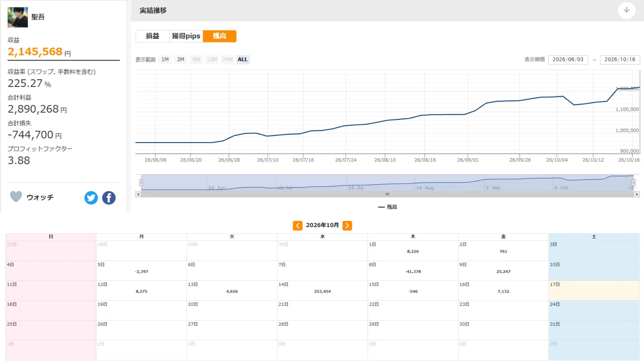This screenshot has width=644, height=362.
Task: Click the profit total 2,145,568 円
Action: point(39,52)
